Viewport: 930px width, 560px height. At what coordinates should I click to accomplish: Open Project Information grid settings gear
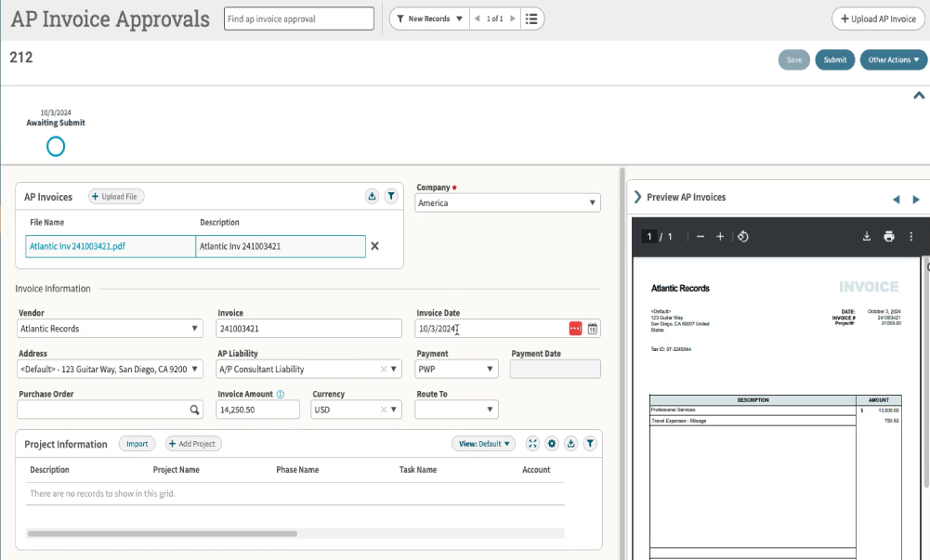click(552, 444)
